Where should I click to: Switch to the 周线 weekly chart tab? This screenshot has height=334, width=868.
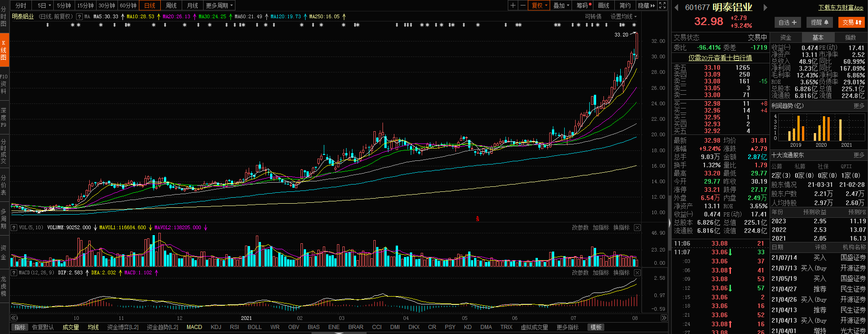[171, 5]
